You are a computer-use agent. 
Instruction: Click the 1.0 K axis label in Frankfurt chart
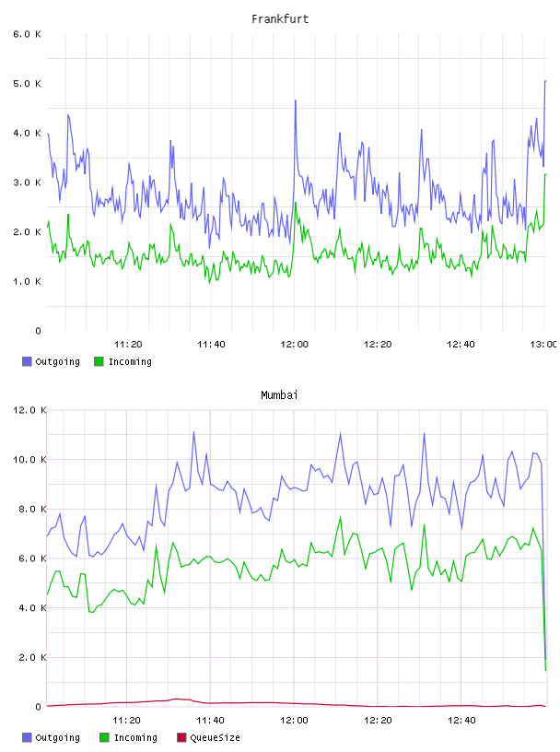[x=27, y=281]
